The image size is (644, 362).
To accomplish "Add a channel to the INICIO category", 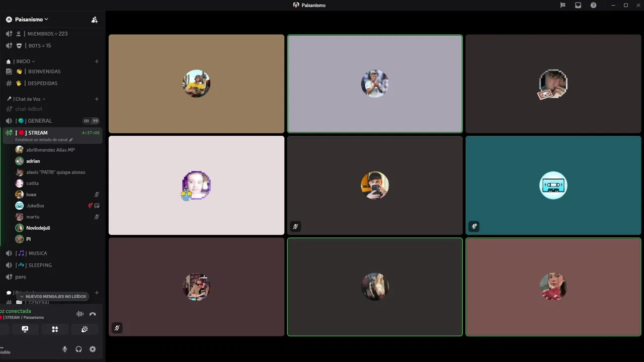I will coord(97,61).
